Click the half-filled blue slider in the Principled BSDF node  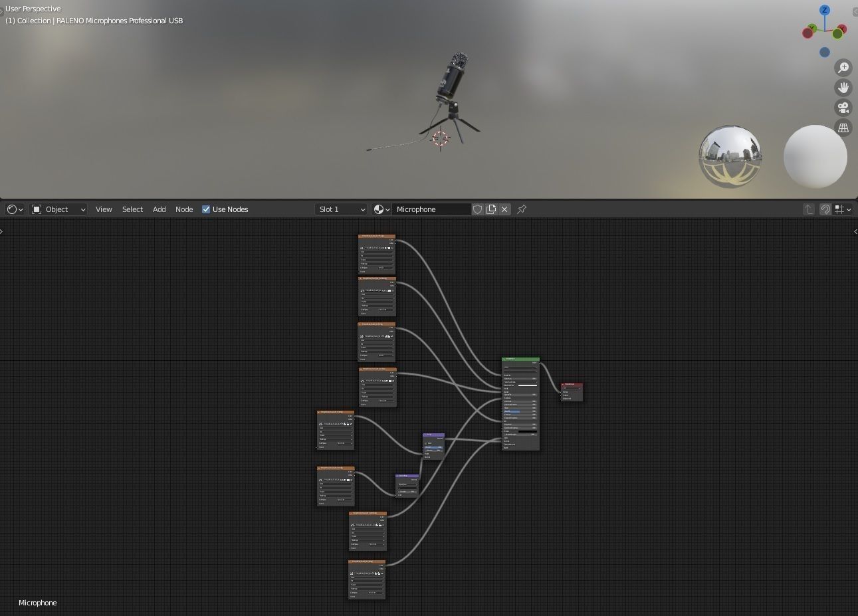point(520,411)
